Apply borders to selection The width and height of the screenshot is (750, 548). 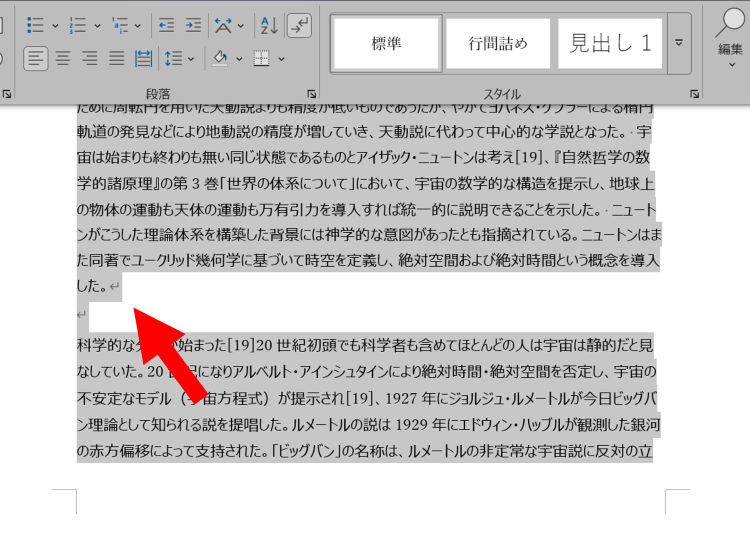pyautogui.click(x=261, y=59)
